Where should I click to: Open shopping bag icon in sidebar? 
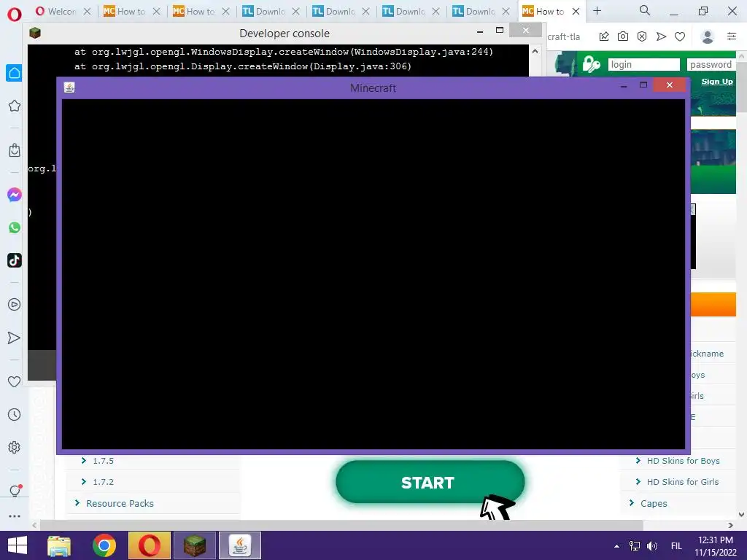point(15,150)
